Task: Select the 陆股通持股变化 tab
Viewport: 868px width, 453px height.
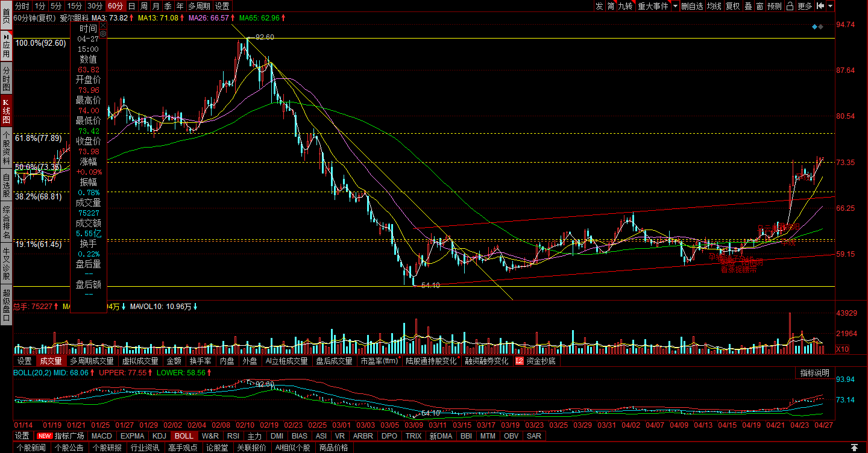Action: [x=432, y=361]
